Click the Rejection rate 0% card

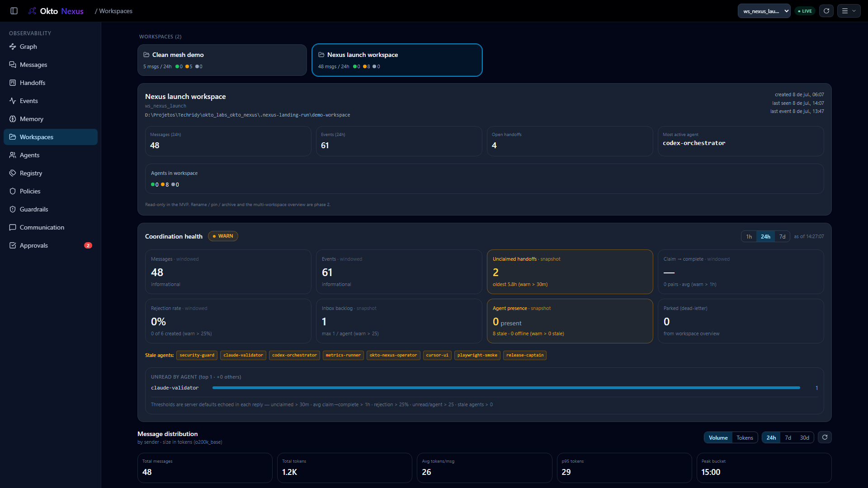(x=228, y=321)
